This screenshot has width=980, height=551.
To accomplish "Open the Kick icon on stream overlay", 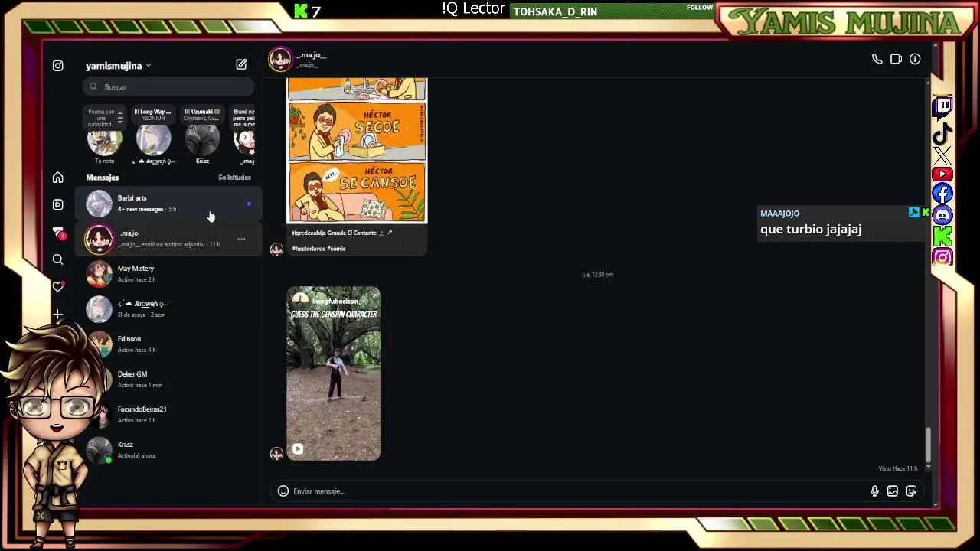I will tap(942, 237).
